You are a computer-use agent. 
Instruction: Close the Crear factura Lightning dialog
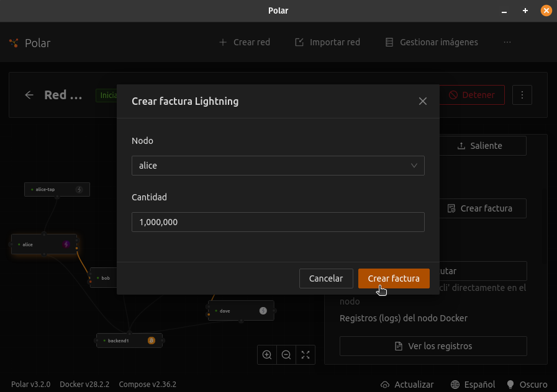(423, 101)
